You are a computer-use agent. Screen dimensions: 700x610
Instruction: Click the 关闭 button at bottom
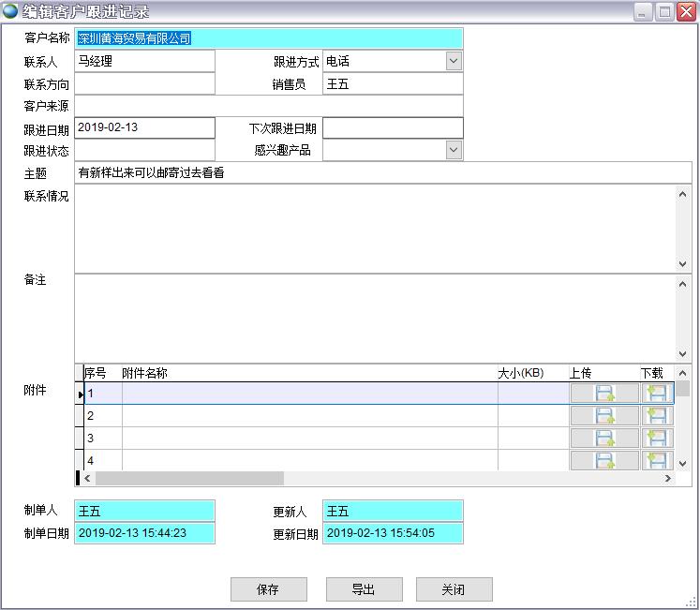454,589
